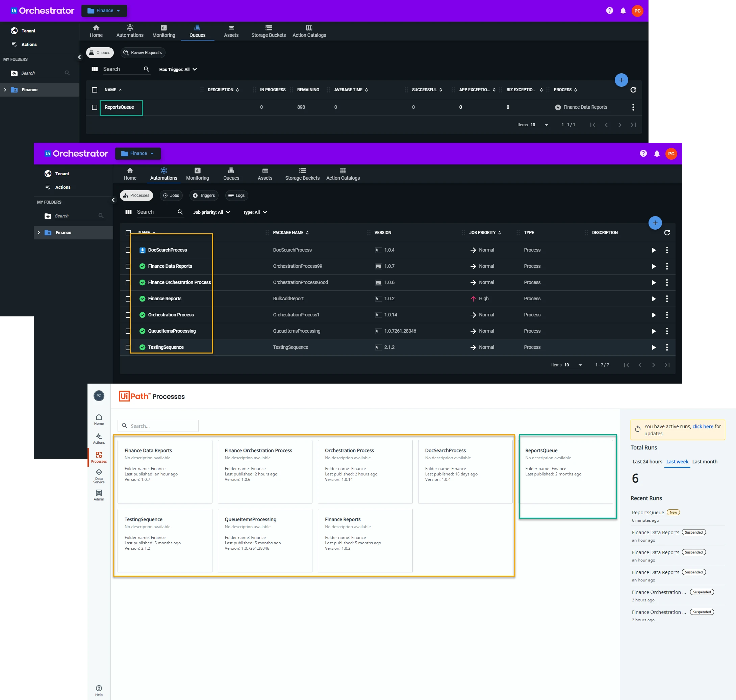The image size is (736, 700).
Task: Check the Orchestration Process row checkbox
Action: [128, 315]
